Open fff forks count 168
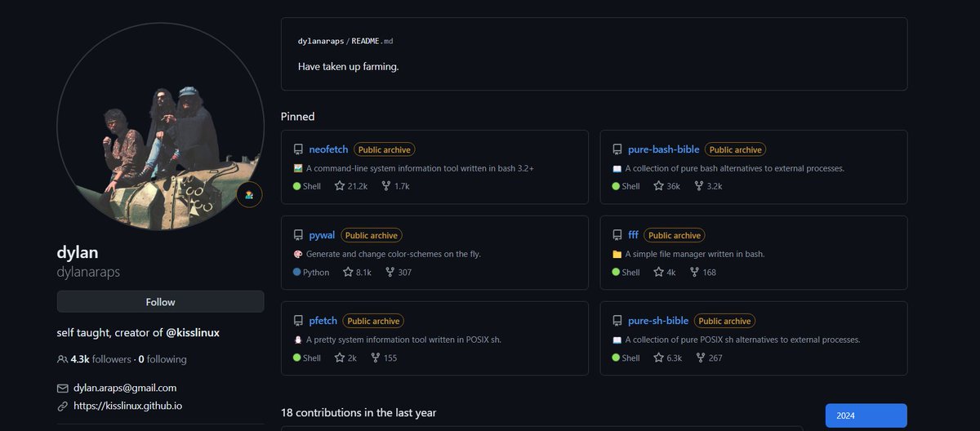Image resolution: width=980 pixels, height=431 pixels. click(702, 272)
